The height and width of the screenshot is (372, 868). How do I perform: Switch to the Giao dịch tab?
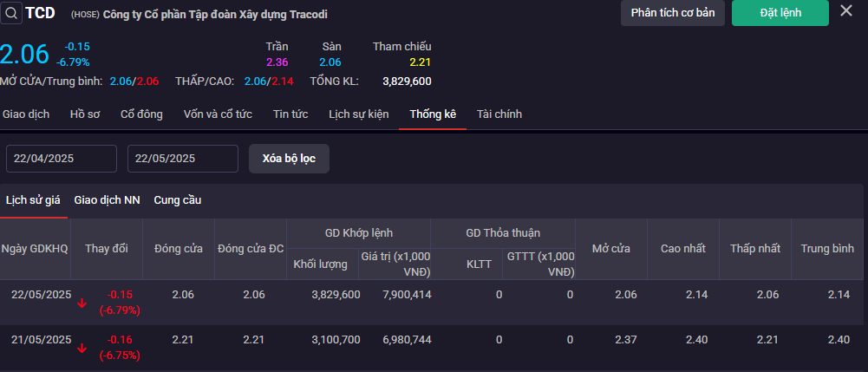pyautogui.click(x=26, y=114)
